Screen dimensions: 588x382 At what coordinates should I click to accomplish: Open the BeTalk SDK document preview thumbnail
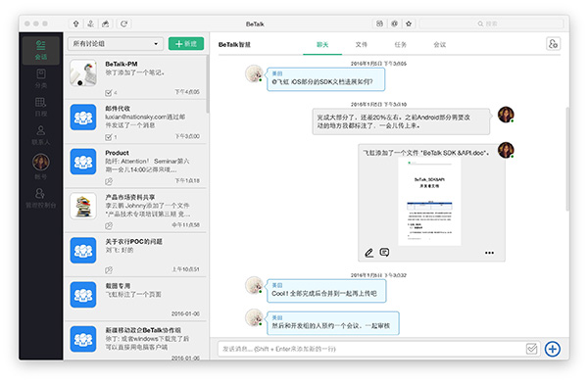click(429, 203)
